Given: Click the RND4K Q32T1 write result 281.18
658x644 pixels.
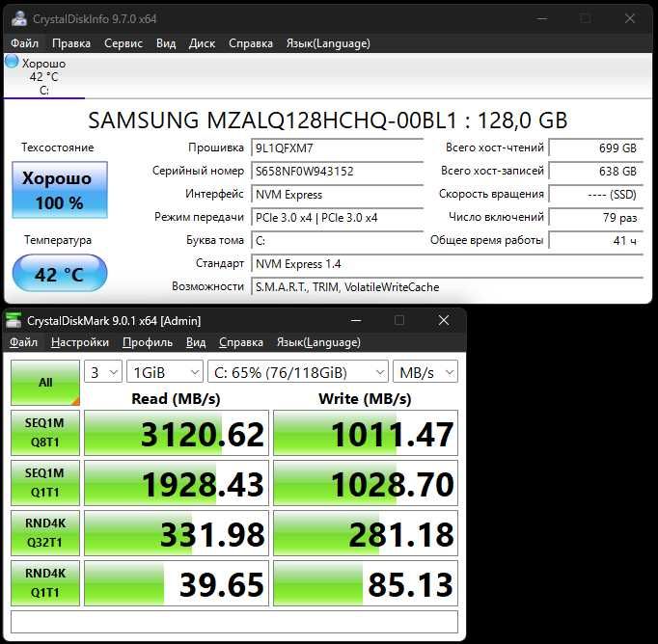Looking at the screenshot, I should 366,533.
